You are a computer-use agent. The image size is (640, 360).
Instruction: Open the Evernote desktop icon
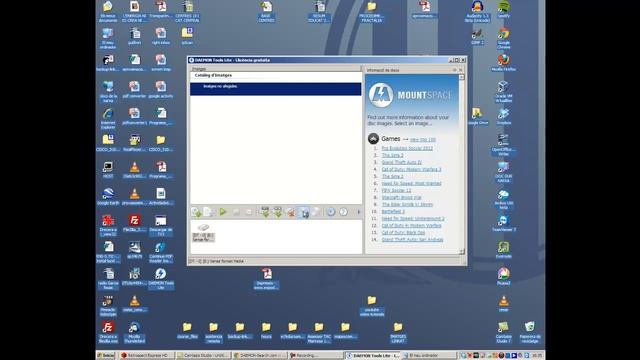[x=504, y=250]
